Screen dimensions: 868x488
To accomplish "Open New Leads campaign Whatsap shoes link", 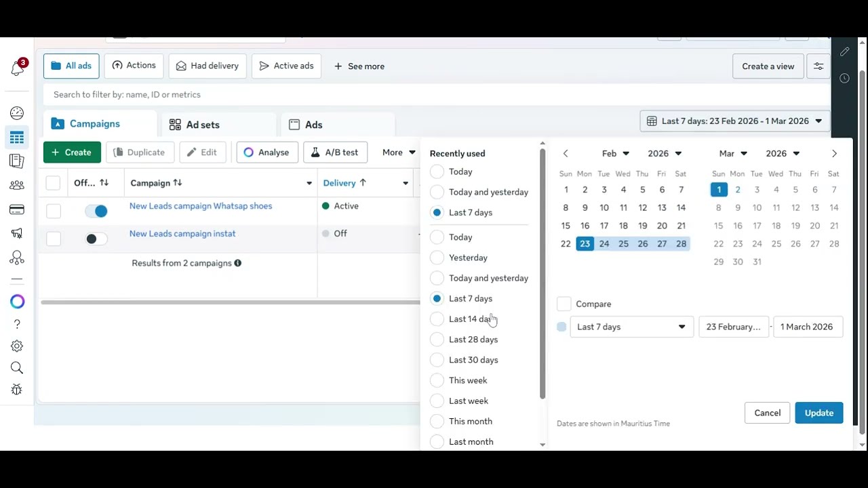I will [x=201, y=206].
